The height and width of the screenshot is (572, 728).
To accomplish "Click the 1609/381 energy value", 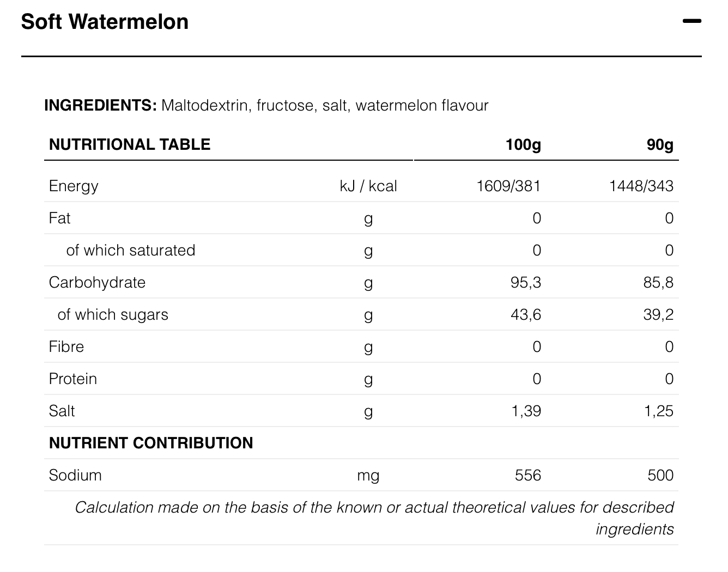I will 508,186.
